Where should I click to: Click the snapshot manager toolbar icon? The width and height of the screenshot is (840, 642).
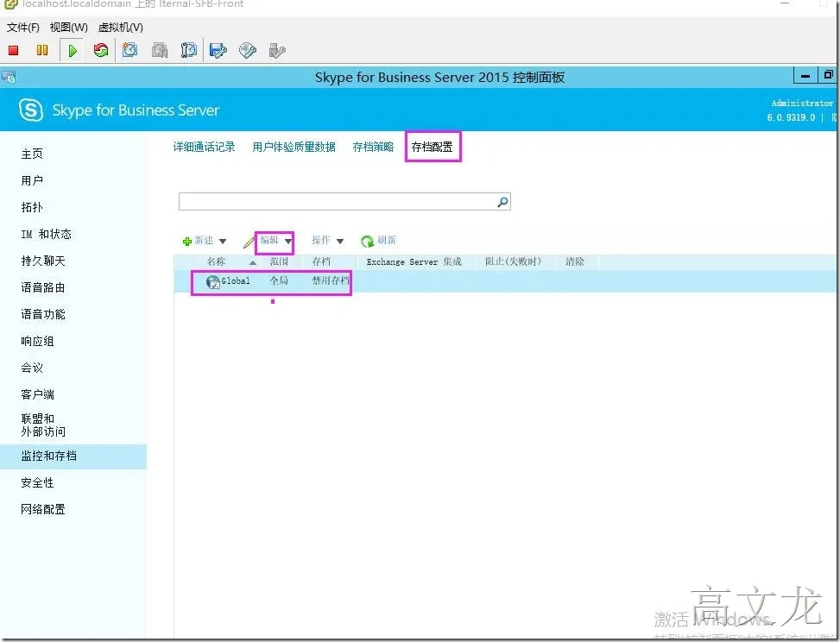pos(188,50)
